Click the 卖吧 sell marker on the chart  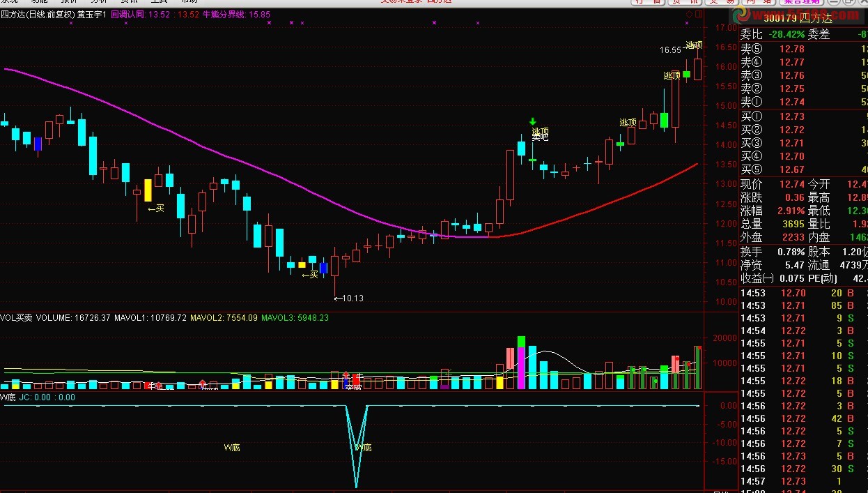click(540, 137)
